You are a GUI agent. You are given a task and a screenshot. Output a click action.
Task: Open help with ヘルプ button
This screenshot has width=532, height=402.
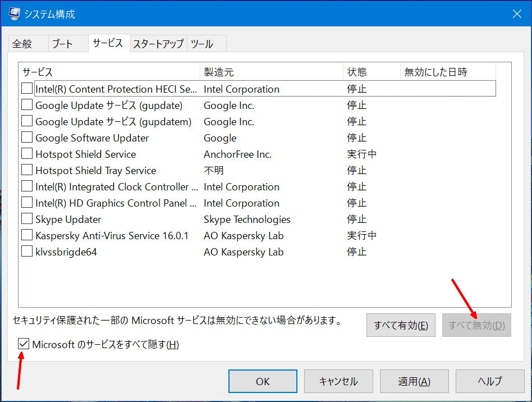pos(490,381)
